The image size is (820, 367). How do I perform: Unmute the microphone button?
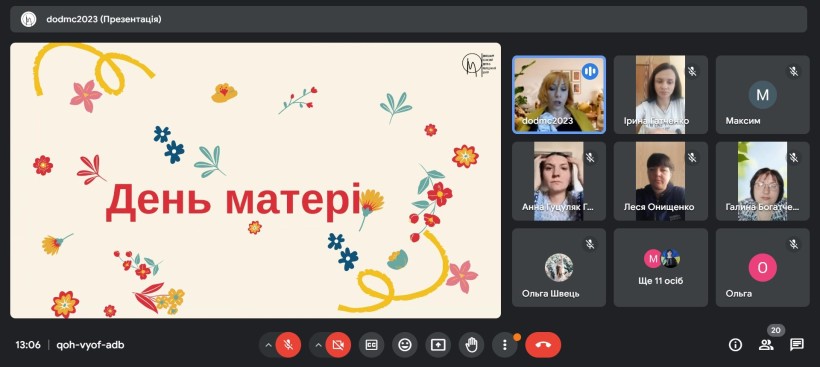288,345
